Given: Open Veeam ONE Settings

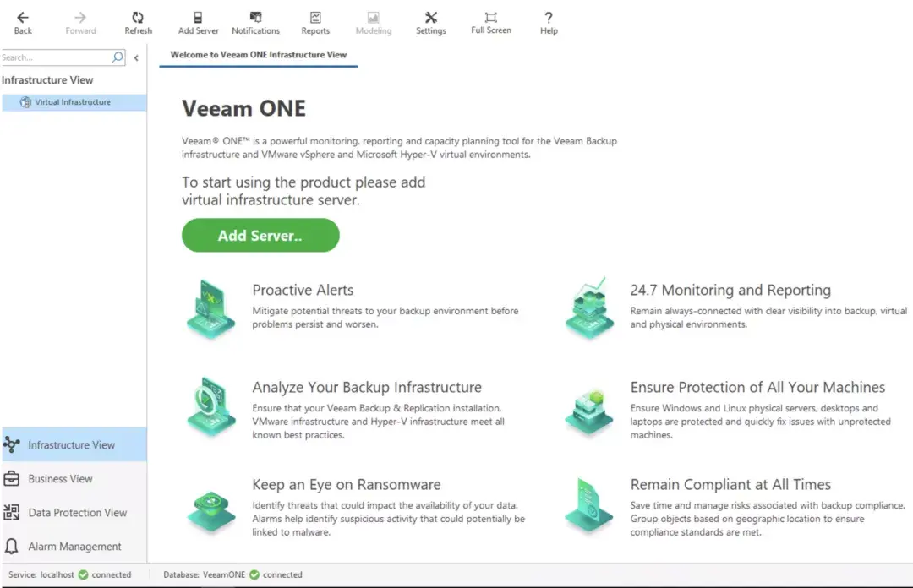Looking at the screenshot, I should tap(430, 22).
